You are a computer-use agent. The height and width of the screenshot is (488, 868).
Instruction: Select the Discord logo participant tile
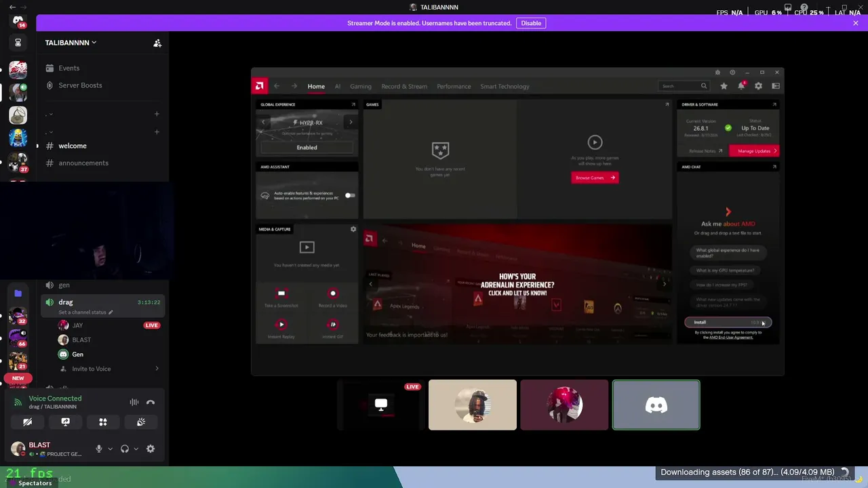click(x=656, y=405)
